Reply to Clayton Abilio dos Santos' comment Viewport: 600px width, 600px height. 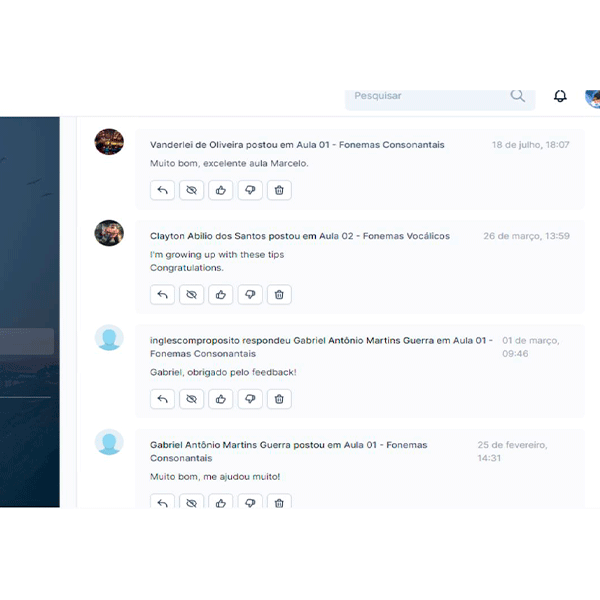point(162,295)
